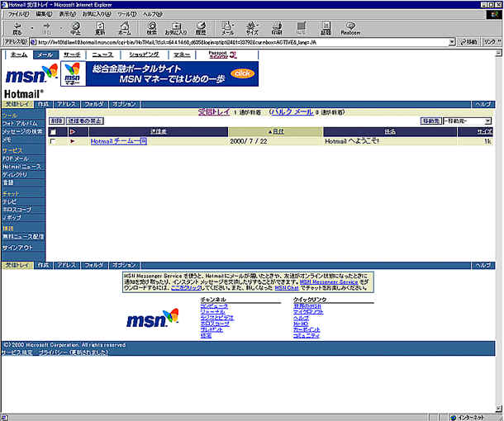The height and width of the screenshot is (421, 504).
Task: Open the お気に入り(A) menu
Action: click(x=97, y=14)
